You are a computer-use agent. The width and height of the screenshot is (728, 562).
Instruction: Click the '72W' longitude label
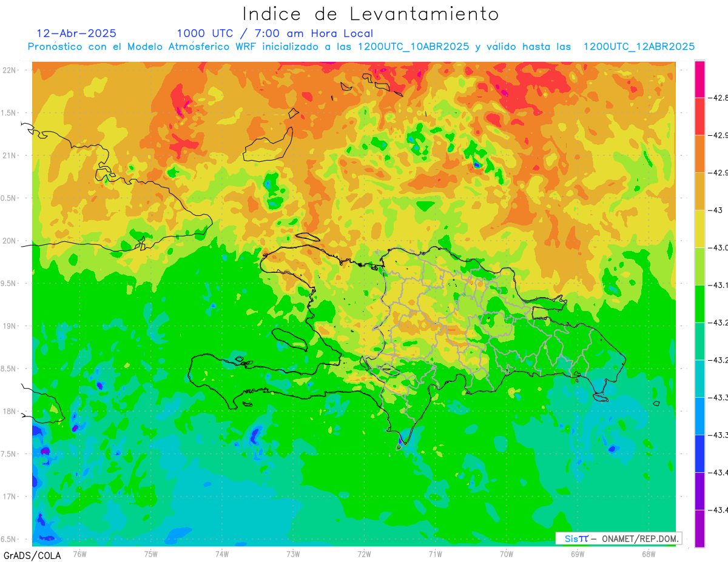click(x=364, y=554)
